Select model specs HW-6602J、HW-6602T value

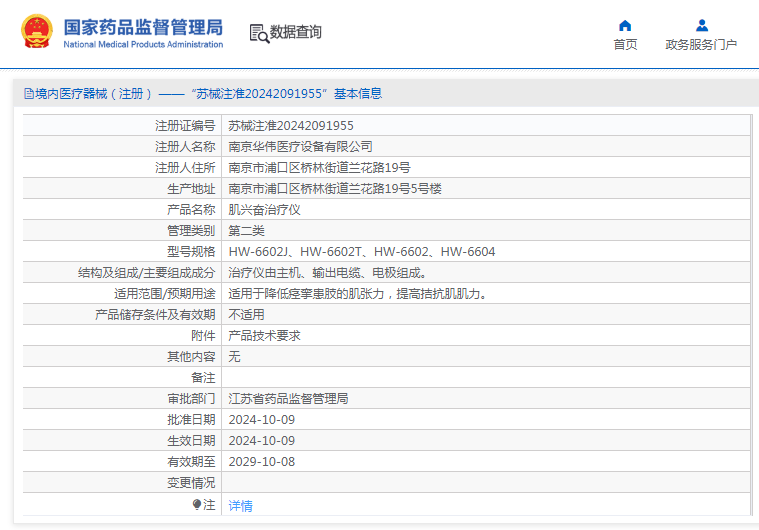tap(362, 252)
